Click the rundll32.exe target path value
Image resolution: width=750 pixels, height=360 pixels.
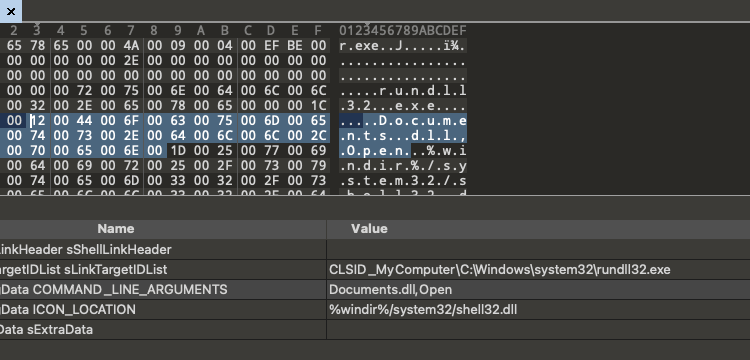point(500,270)
